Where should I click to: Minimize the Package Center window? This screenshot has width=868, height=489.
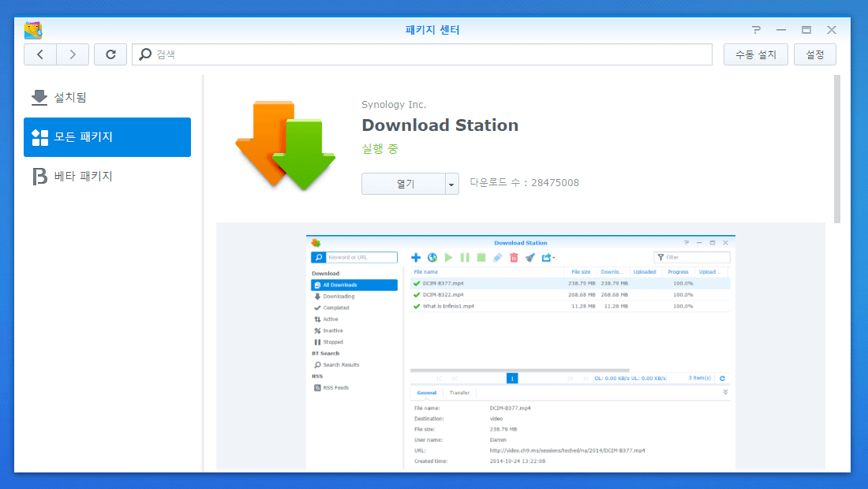781,30
